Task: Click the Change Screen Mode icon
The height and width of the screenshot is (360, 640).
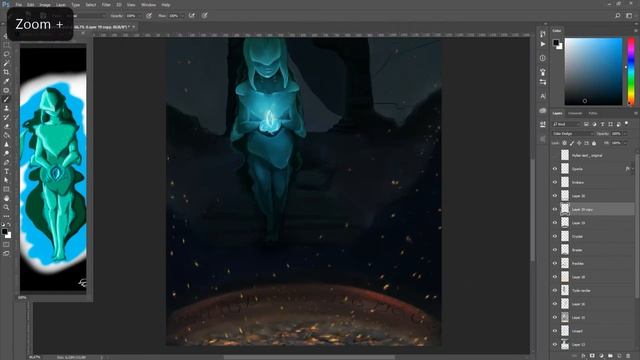Action: point(6,253)
